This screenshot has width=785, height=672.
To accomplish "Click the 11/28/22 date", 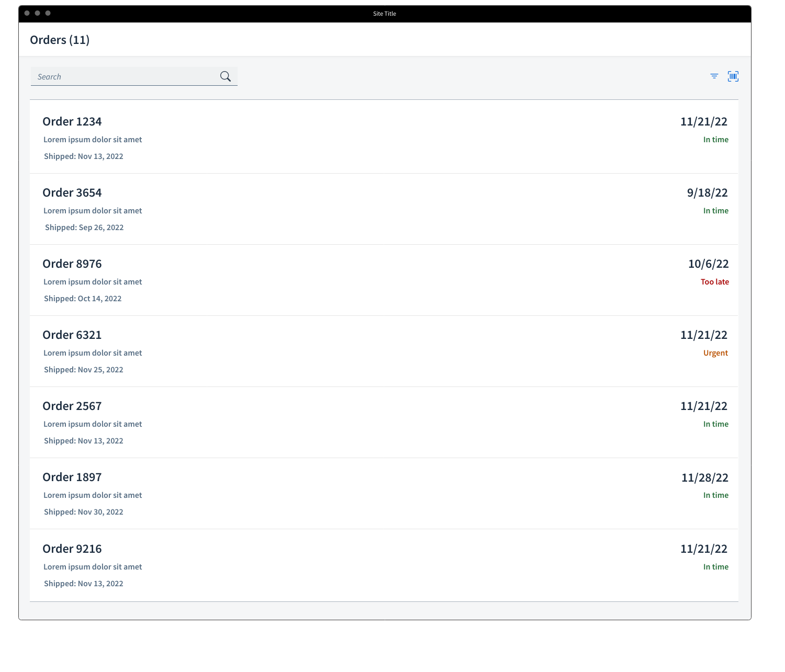I will point(705,478).
